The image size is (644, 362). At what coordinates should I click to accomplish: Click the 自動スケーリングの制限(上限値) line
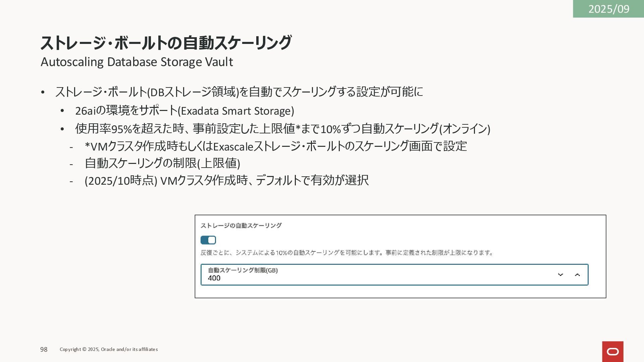(x=162, y=163)
